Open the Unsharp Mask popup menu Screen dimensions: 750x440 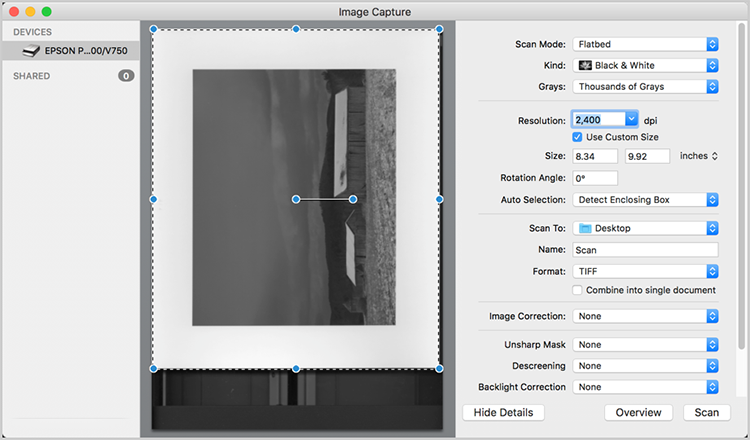pyautogui.click(x=645, y=344)
